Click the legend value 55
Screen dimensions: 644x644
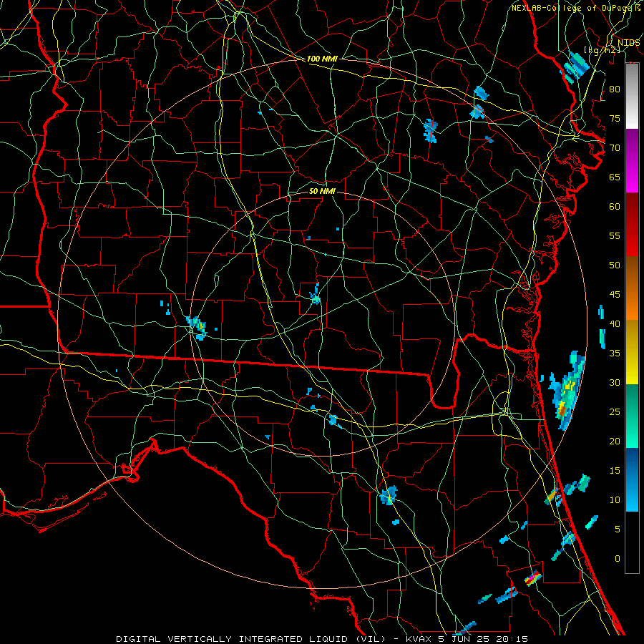coord(615,235)
